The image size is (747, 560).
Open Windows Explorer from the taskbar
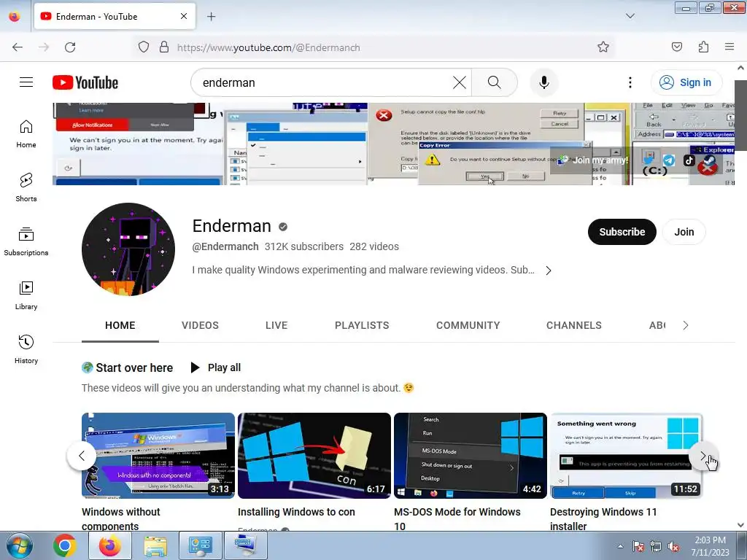[x=155, y=545]
